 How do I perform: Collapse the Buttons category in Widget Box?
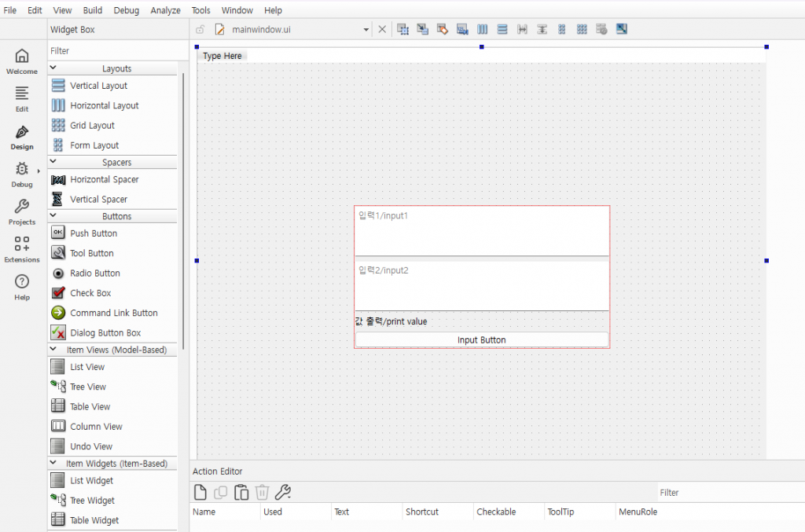pos(54,216)
